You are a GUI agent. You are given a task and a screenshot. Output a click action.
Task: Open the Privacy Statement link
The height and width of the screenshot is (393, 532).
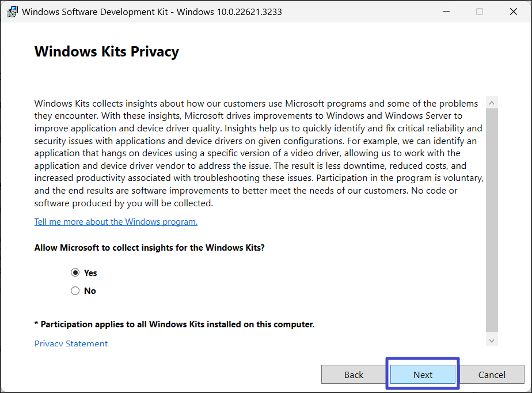tap(71, 343)
